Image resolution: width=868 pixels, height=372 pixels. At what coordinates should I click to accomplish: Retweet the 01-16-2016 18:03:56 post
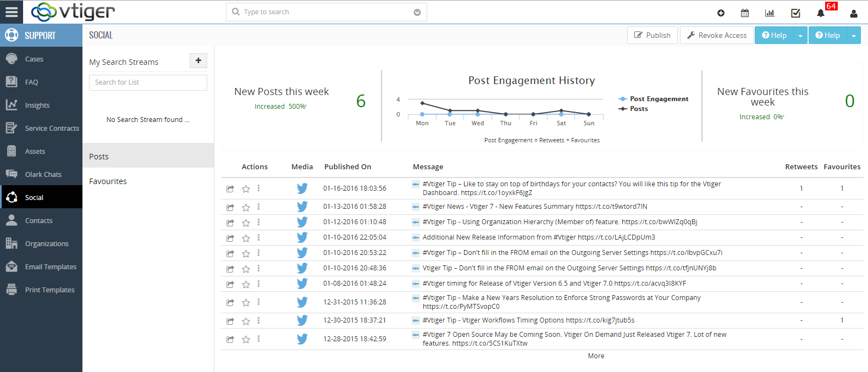[230, 189]
